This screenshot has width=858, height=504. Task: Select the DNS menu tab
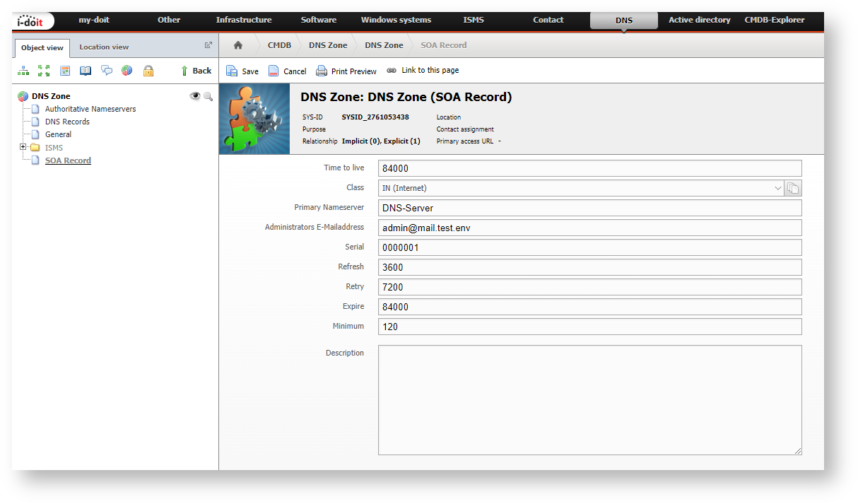pyautogui.click(x=624, y=20)
